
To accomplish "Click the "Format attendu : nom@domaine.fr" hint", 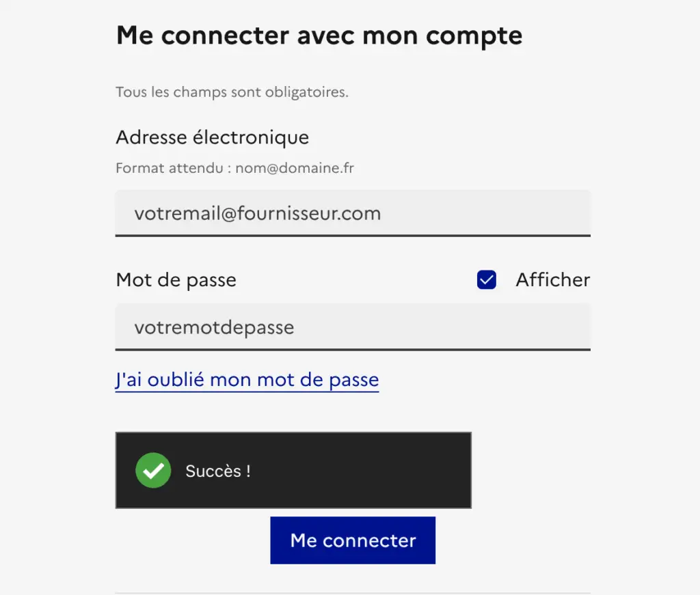I will click(x=235, y=167).
